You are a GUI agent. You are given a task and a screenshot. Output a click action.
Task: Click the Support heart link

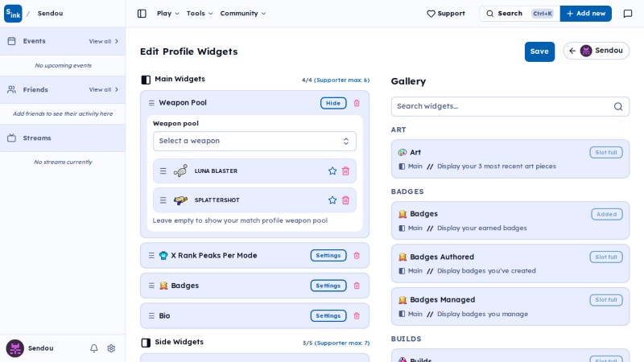[446, 14]
